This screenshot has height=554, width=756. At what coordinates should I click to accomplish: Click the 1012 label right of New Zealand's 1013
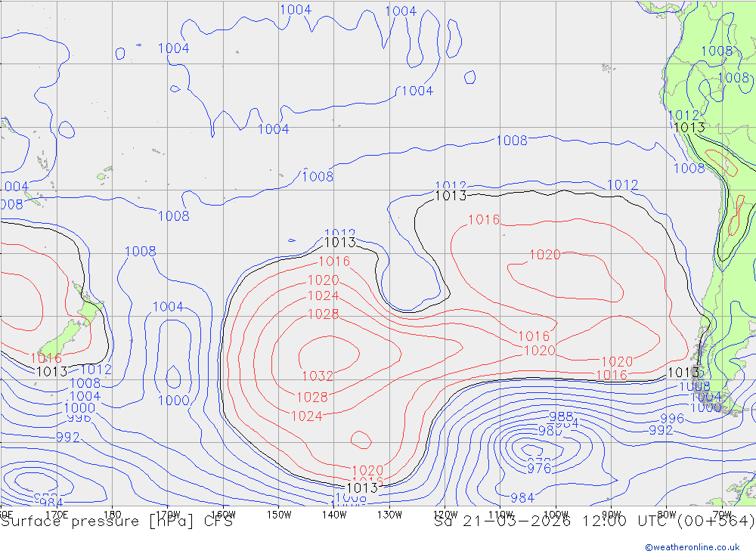click(97, 370)
